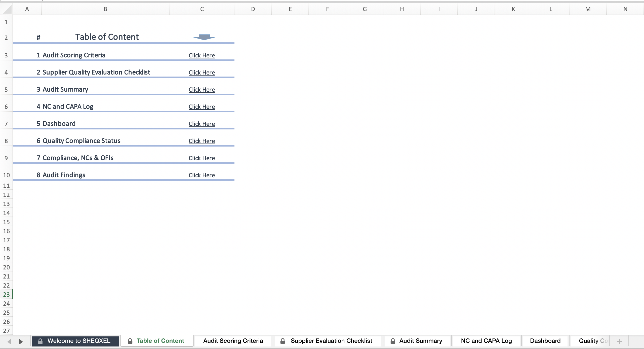Follow NC and CAPA Log Click Here link
Image resolution: width=644 pixels, height=349 pixels.
click(x=202, y=107)
